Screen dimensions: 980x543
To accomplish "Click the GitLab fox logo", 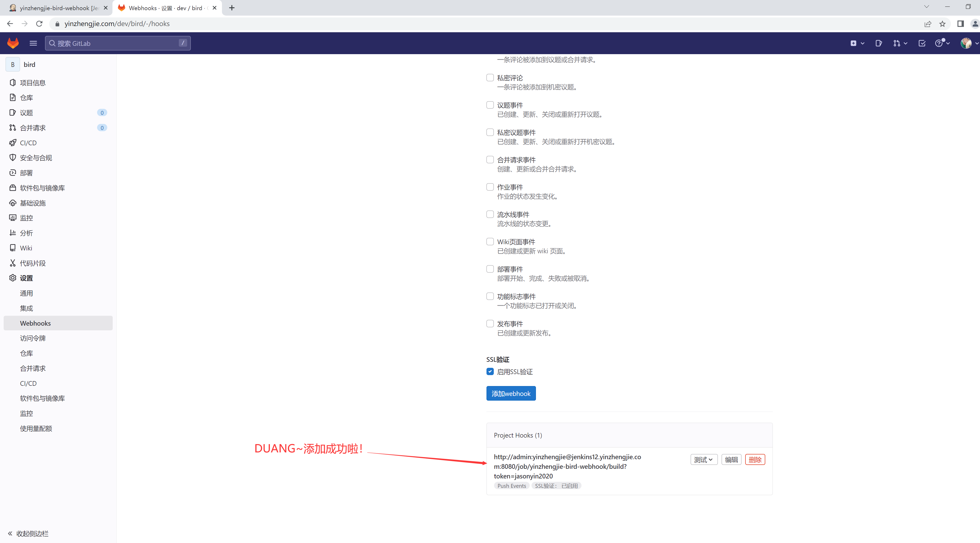I will click(x=13, y=43).
